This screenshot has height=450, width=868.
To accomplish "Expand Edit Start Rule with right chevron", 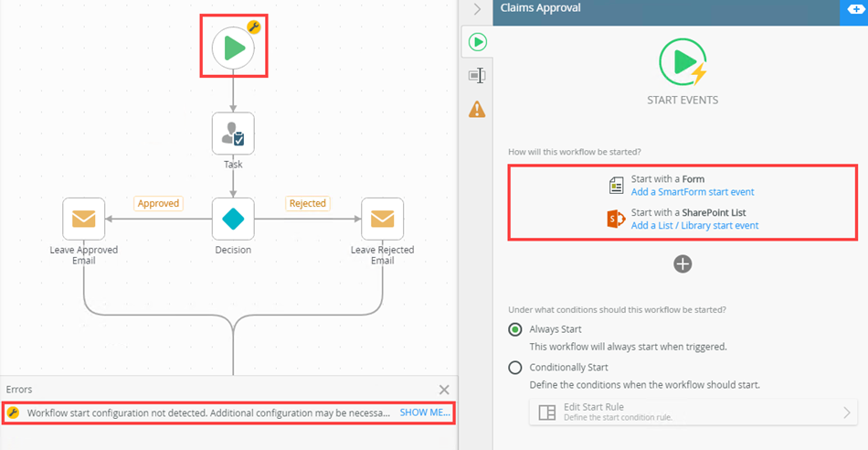I will (846, 412).
